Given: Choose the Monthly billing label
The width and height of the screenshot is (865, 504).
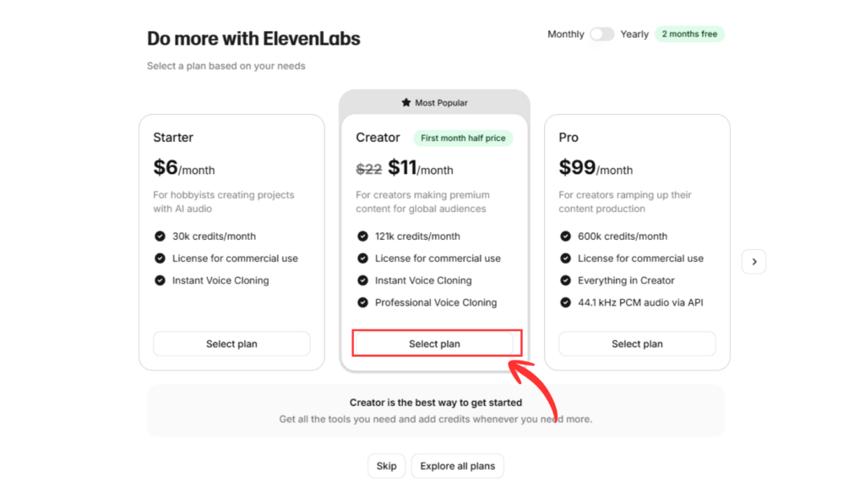Looking at the screenshot, I should (x=565, y=34).
